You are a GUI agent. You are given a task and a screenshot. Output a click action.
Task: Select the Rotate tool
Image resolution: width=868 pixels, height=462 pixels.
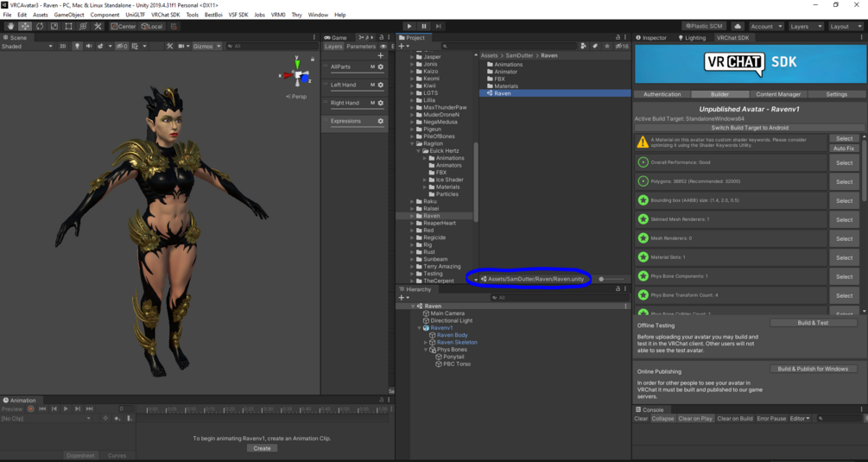40,26
